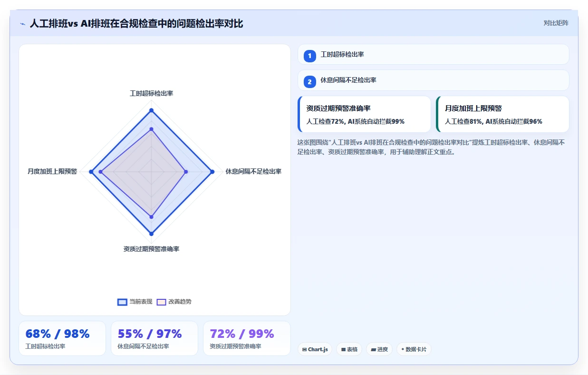This screenshot has height=375, width=588.
Task: Click the description paragraph starting 这张图围绕
Action: click(431, 147)
